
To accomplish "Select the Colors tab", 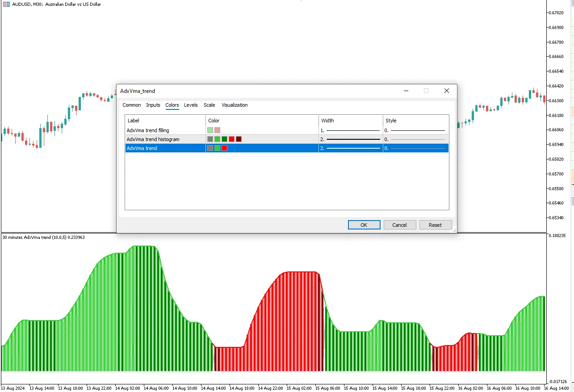I will (x=172, y=105).
